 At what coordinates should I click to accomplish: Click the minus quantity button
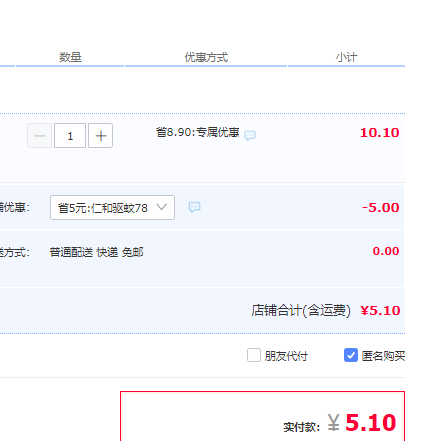click(40, 136)
